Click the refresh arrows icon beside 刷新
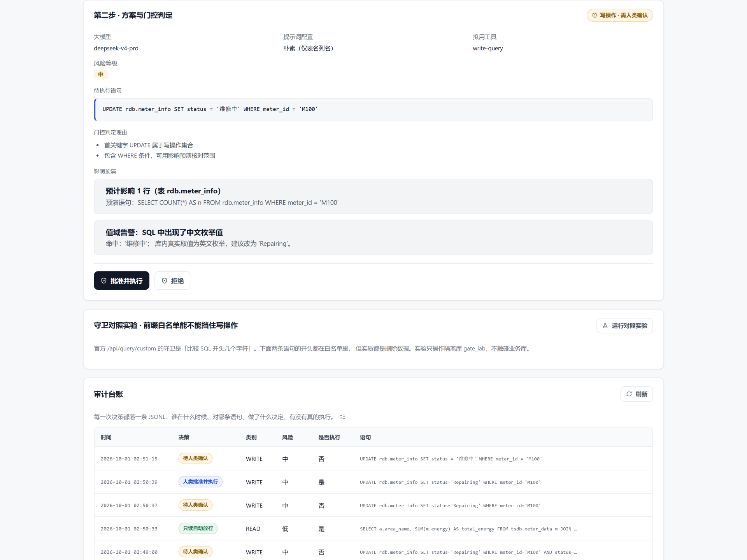Screen dimensions: 747x560 (629, 394)
